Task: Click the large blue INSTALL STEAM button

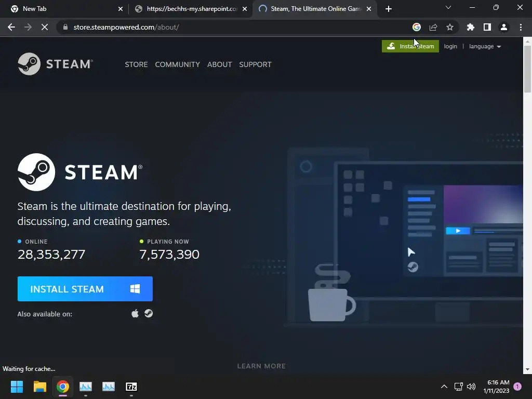Action: click(85, 289)
